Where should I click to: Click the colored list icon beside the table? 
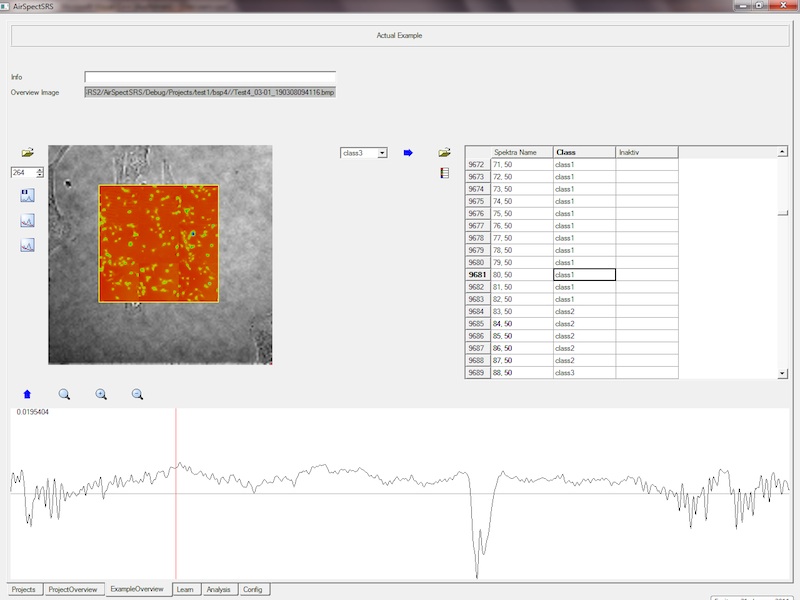coord(444,173)
